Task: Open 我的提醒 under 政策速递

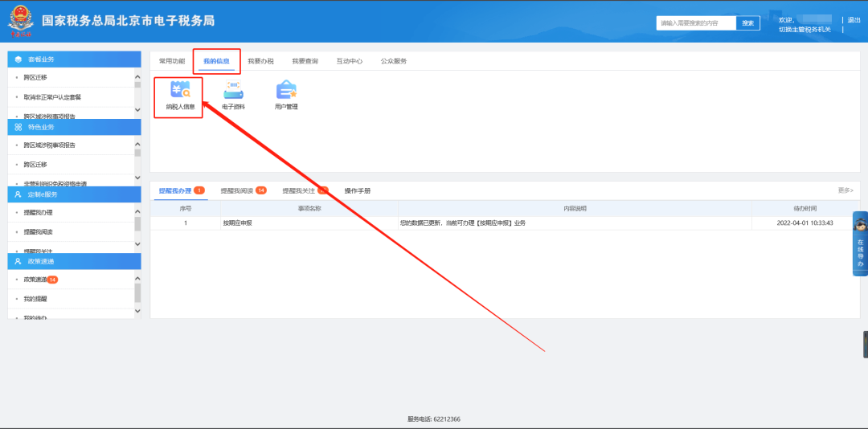Action: (35, 299)
